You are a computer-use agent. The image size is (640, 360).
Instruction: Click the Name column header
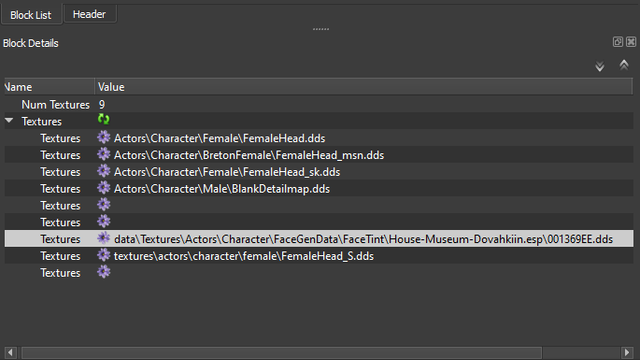click(x=49, y=87)
